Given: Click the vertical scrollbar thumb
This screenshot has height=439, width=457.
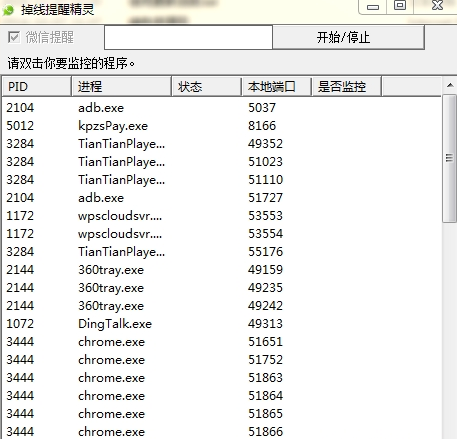Looking at the screenshot, I should [x=450, y=158].
